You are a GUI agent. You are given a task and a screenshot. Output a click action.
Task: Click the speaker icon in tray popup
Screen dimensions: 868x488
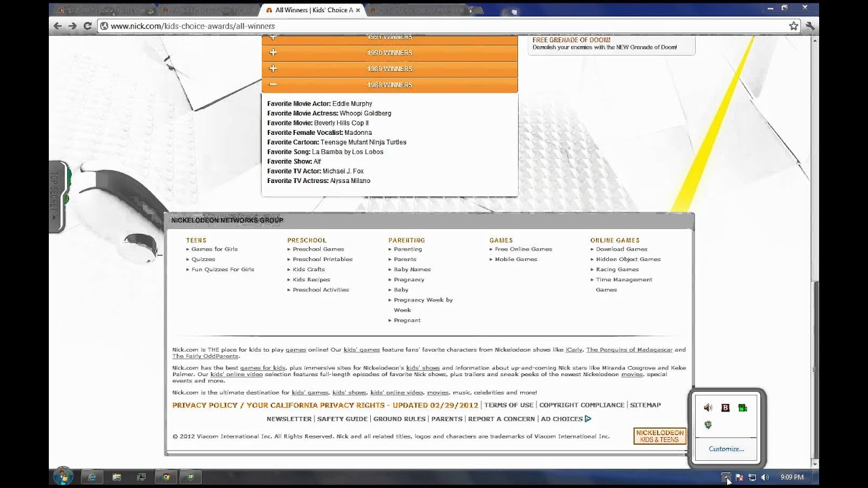[708, 407]
